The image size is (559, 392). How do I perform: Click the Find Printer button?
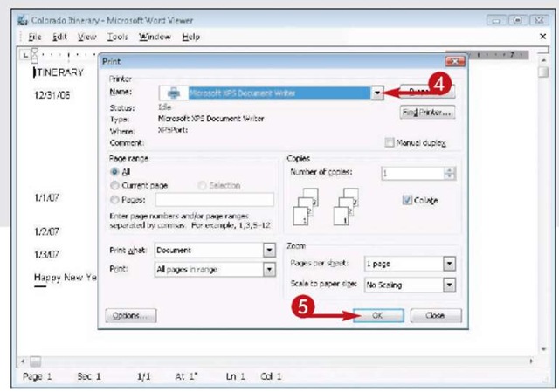pos(427,113)
